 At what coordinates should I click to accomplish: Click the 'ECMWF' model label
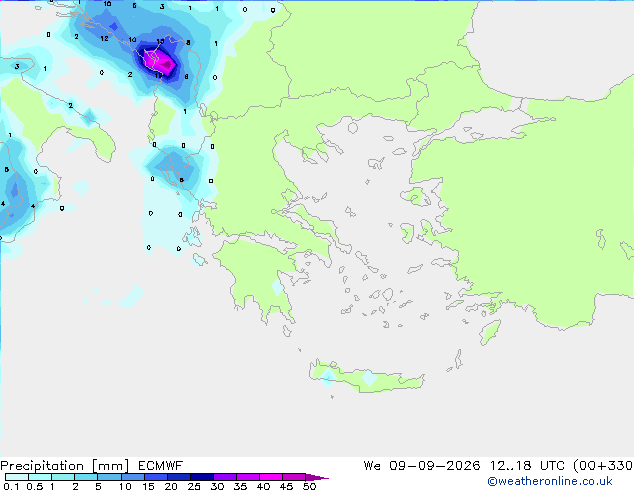161,466
